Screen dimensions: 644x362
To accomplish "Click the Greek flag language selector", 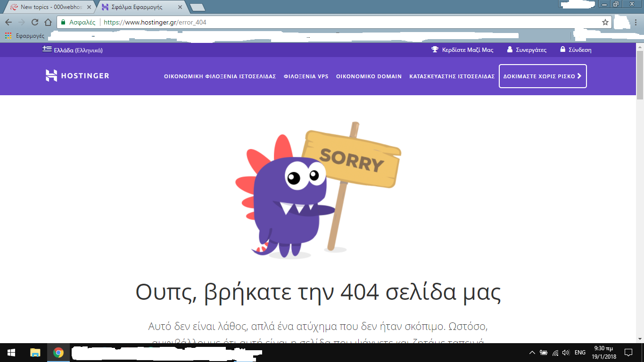I will click(x=47, y=49).
